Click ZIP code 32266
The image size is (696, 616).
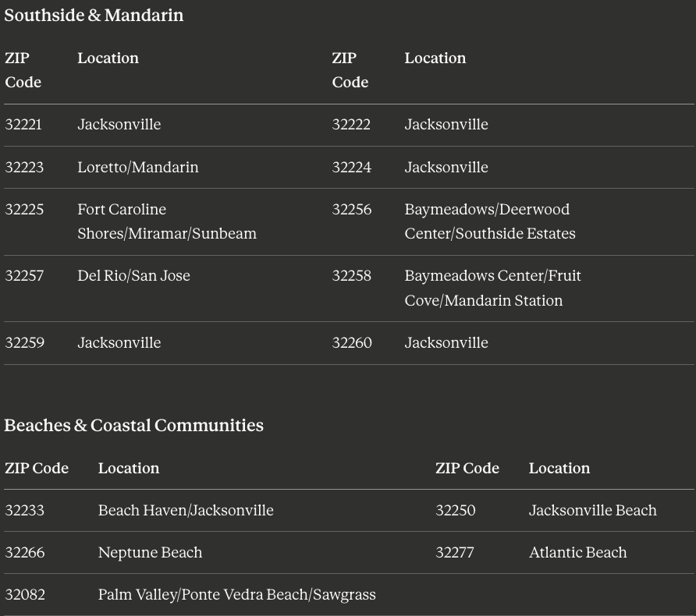pos(25,553)
